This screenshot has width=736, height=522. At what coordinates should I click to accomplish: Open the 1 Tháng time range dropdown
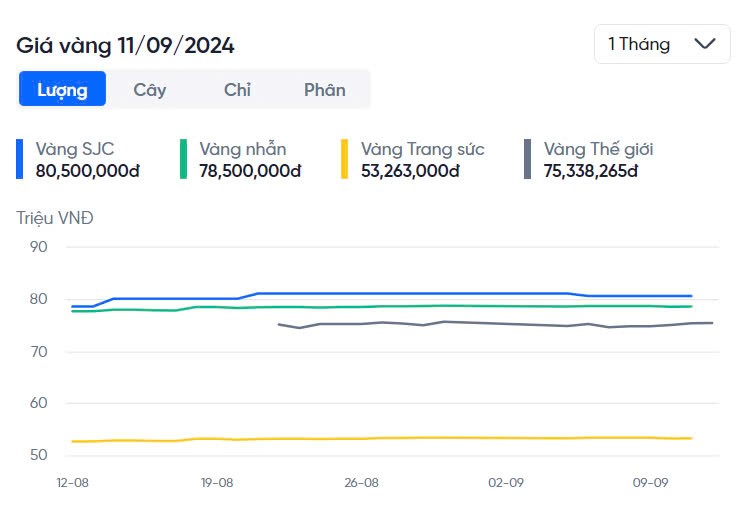pos(661,44)
